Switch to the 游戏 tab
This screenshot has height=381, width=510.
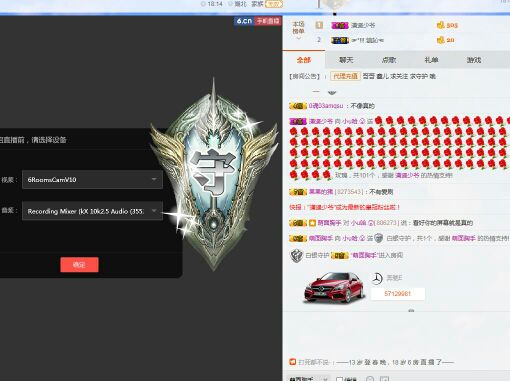pyautogui.click(x=474, y=60)
